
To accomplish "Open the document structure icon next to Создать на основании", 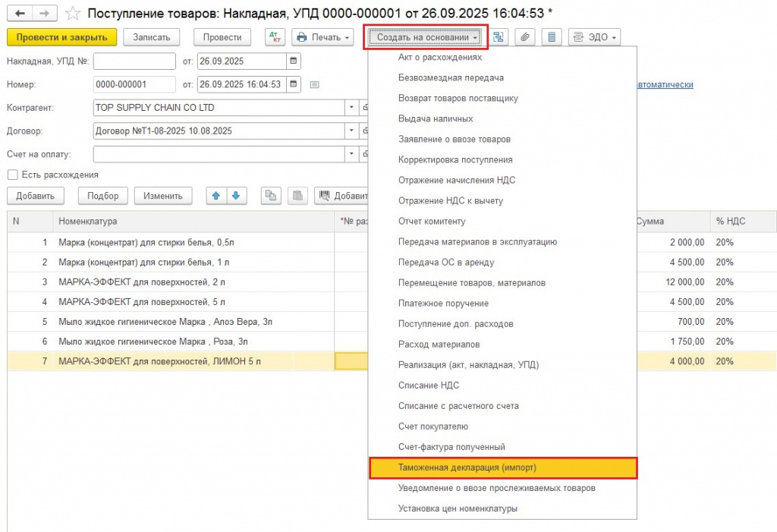I will (x=499, y=37).
